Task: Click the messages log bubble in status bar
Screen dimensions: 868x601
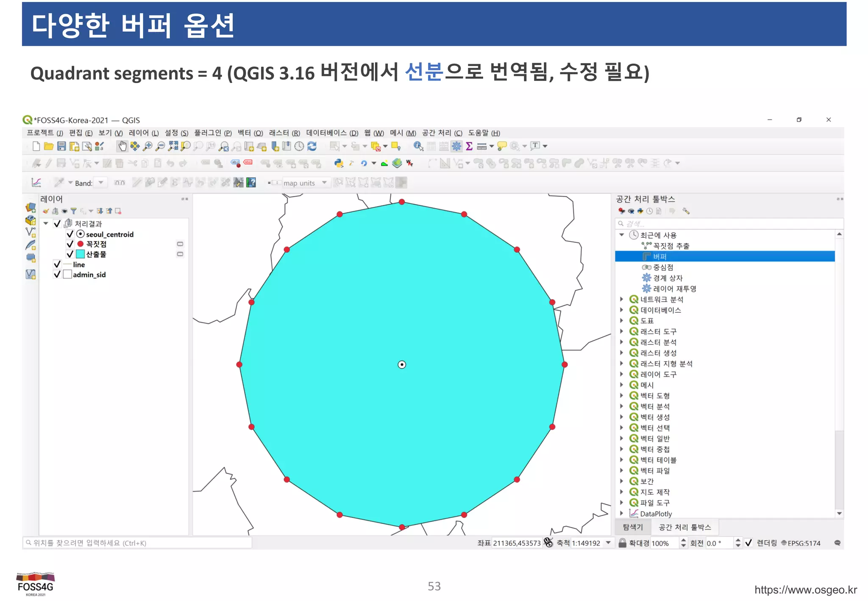Action: 837,543
